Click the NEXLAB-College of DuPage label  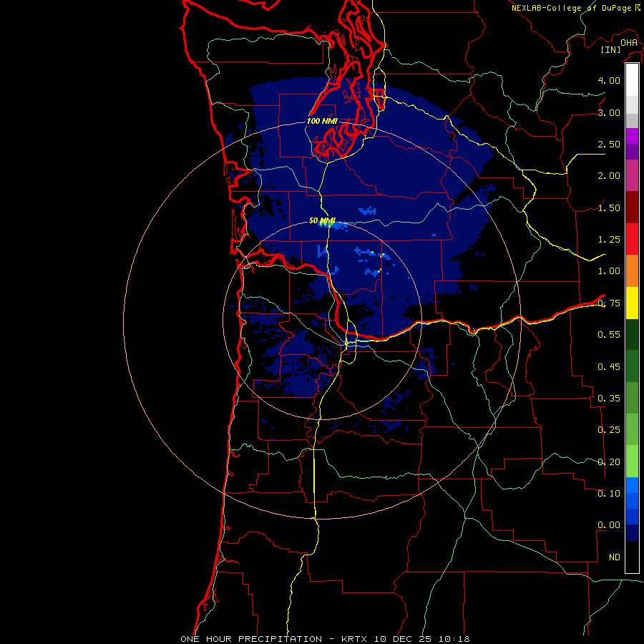[571, 8]
